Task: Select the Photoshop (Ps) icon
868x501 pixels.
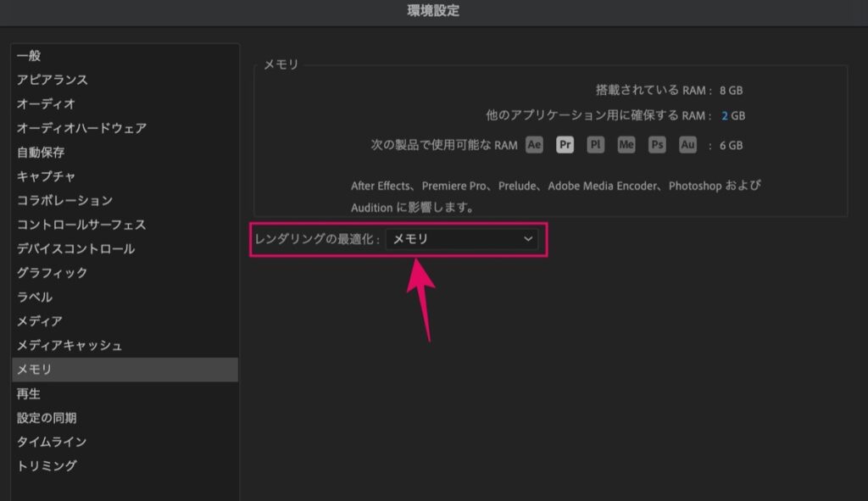Action: tap(657, 145)
